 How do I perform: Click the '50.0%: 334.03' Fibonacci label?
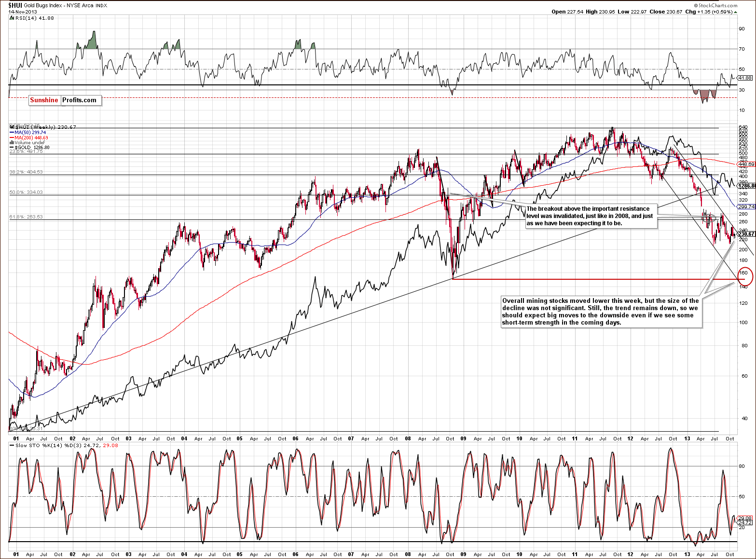click(26, 192)
